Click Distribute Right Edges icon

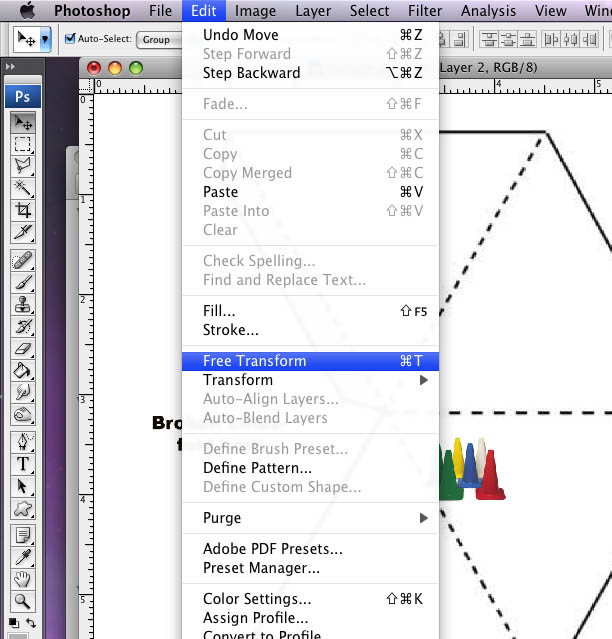click(590, 40)
